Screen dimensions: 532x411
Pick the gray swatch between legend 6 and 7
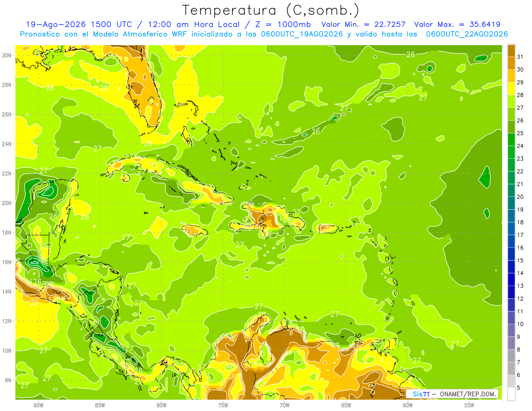[x=511, y=368]
